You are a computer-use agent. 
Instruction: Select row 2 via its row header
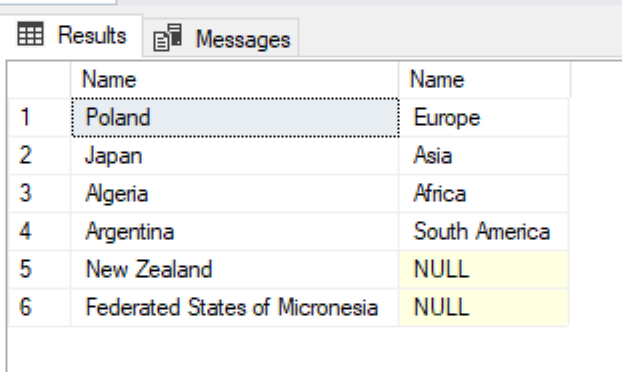[x=39, y=155]
